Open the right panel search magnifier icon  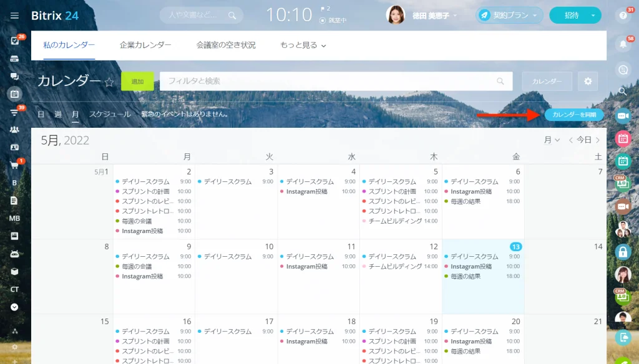[623, 91]
